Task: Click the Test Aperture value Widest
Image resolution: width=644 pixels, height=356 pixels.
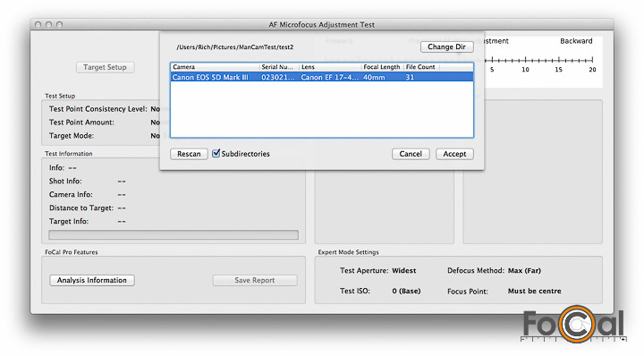Action: pos(403,271)
